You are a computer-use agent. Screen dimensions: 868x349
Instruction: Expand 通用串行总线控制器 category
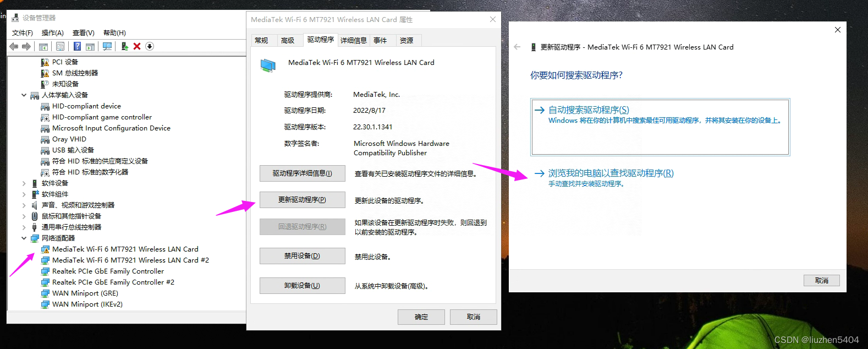pos(24,227)
